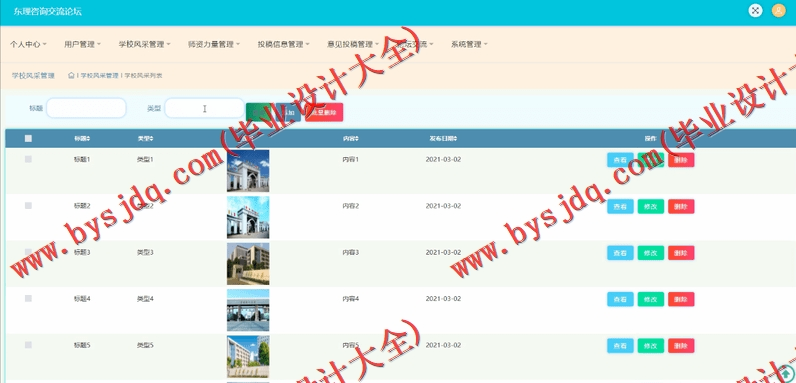Click 查看 for row 标题3
Viewport: 796px width, 383px height.
coord(620,253)
